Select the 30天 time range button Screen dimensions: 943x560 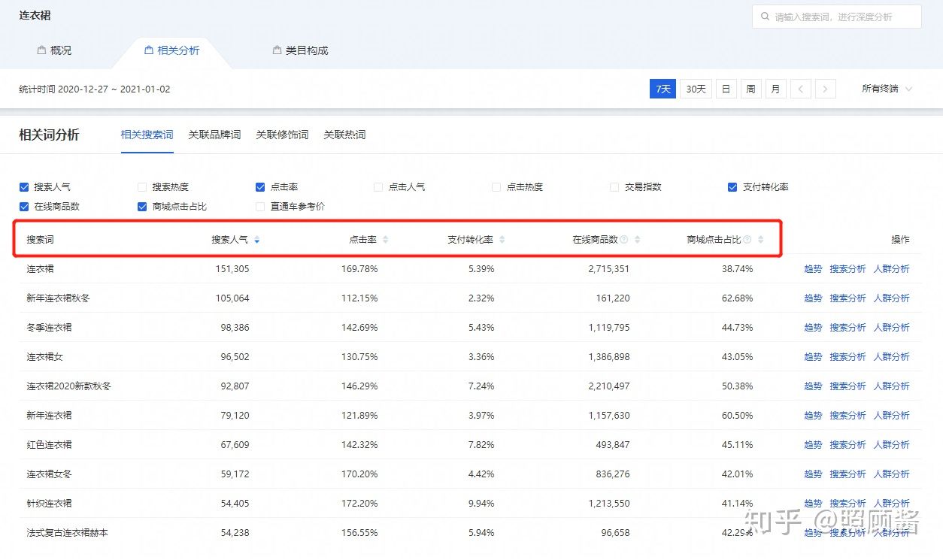click(x=695, y=88)
